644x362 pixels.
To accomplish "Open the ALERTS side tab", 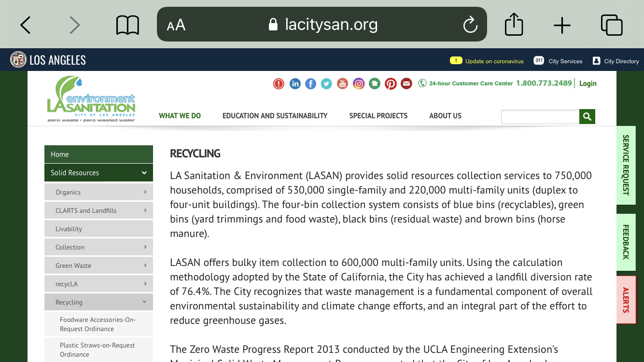I will 626,300.
